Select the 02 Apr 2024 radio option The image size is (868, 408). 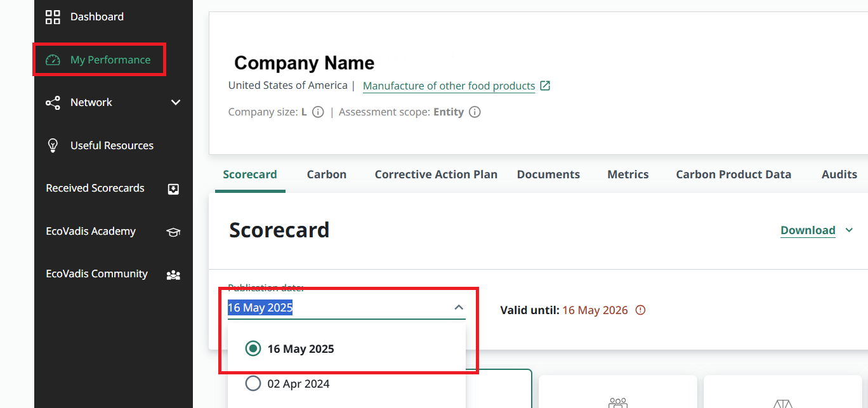[253, 383]
